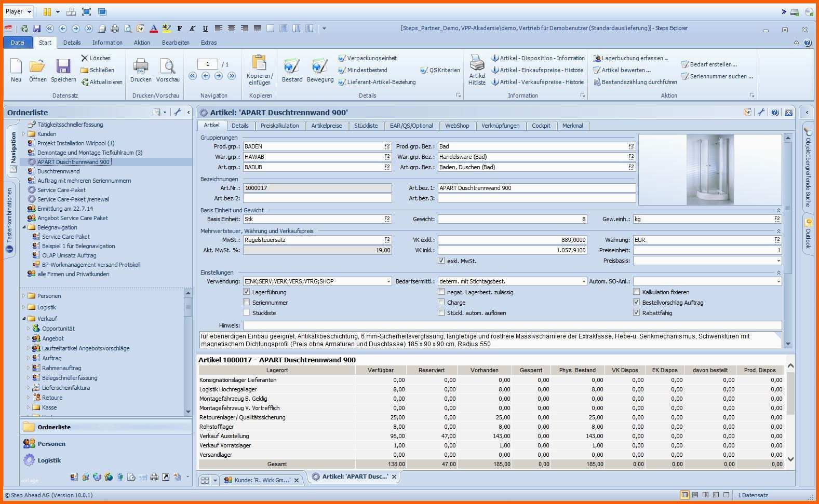Switch to the Preiskalkulation tab
Image resolution: width=819 pixels, height=504 pixels.
click(279, 126)
